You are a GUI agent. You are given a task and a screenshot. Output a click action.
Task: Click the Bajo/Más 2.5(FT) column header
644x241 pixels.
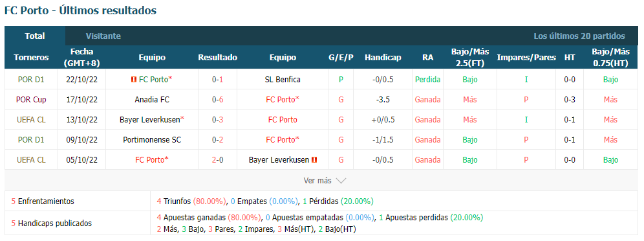470,58
